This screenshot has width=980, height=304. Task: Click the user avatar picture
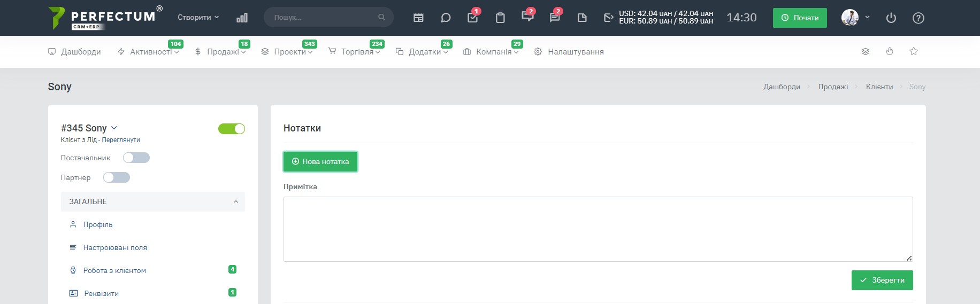tap(849, 18)
